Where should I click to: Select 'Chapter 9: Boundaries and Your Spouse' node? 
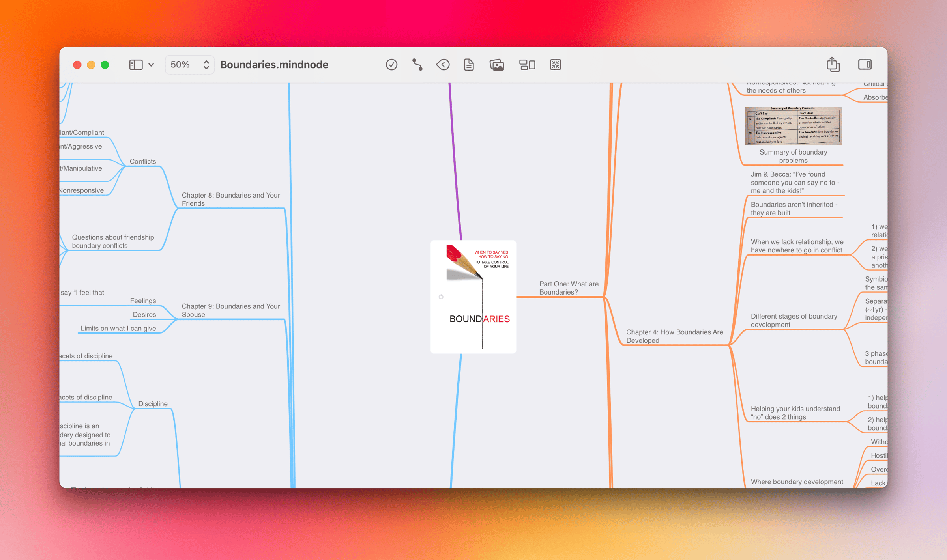231,310
